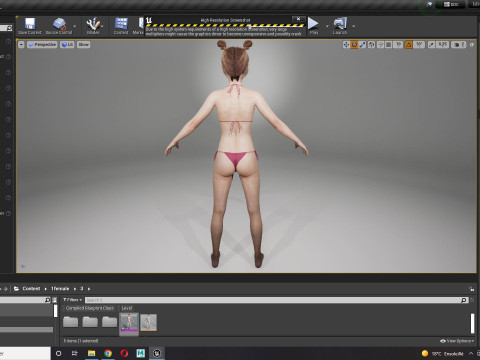Toggle the Compiled Blueprint Class filter
Image resolution: width=480 pixels, height=360 pixels.
tap(90, 308)
